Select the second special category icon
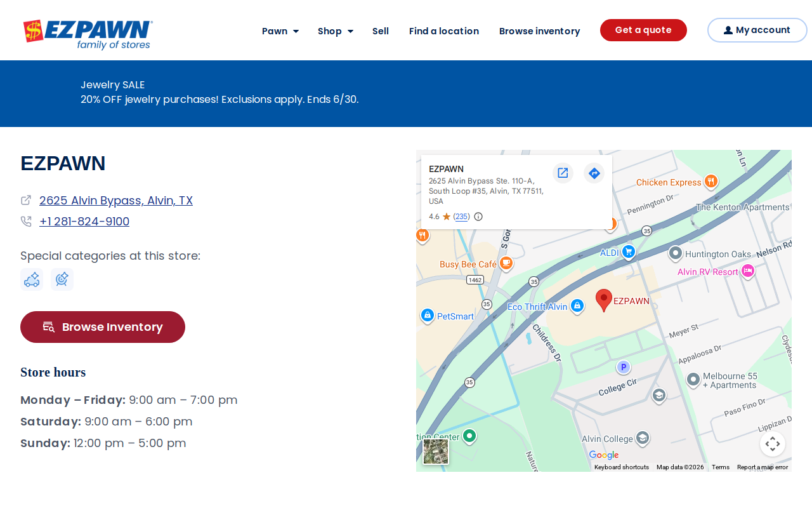The height and width of the screenshot is (508, 812). tap(62, 279)
